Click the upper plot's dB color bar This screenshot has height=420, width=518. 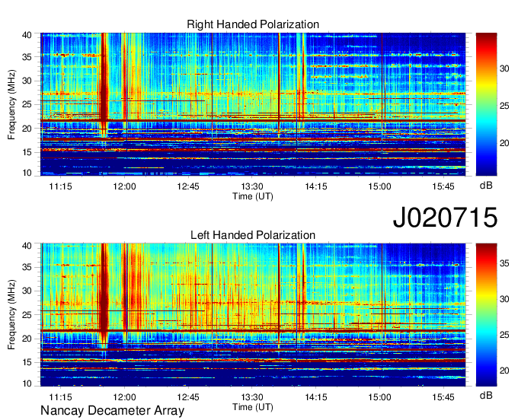pos(486,104)
